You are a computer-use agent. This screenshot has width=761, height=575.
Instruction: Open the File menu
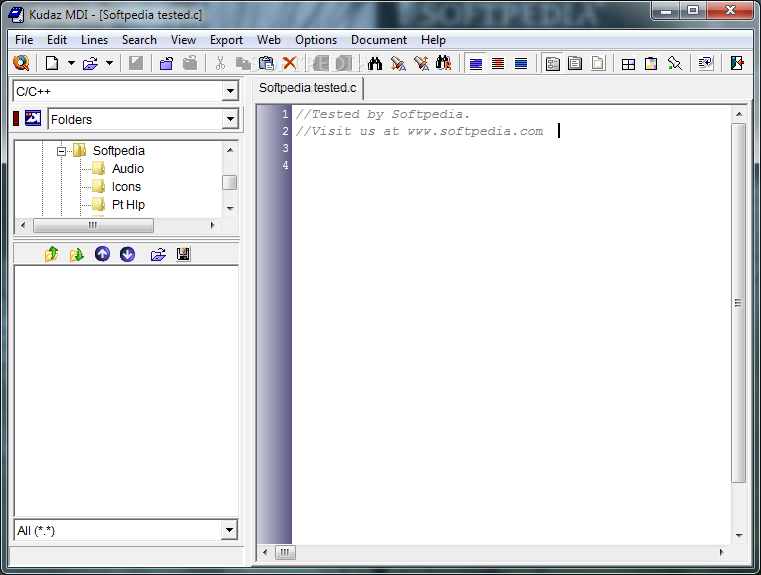coord(24,40)
